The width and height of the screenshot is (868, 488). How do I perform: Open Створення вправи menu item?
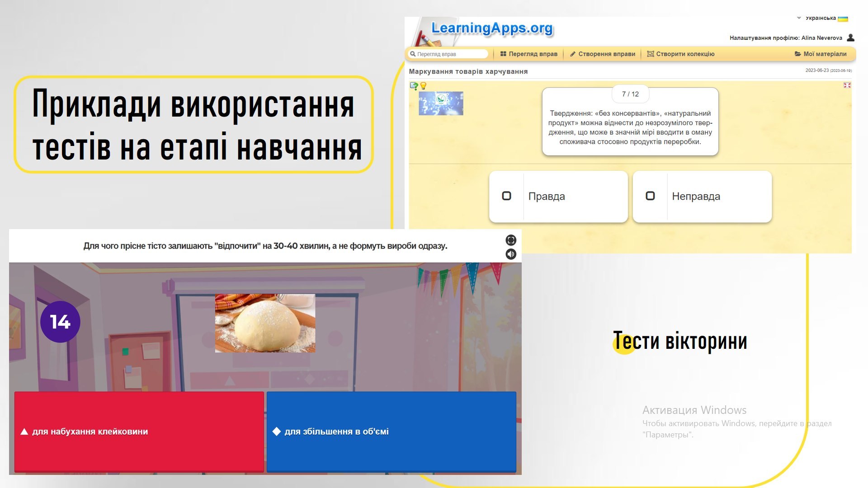coord(603,54)
